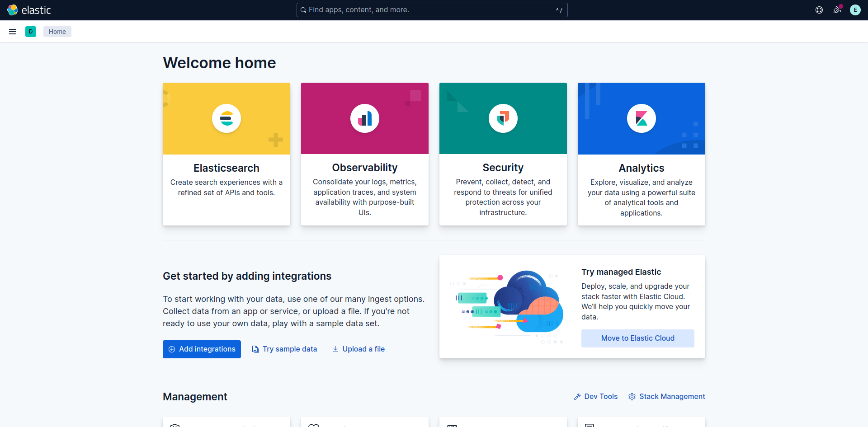Open the Analytics card title

coord(642,168)
